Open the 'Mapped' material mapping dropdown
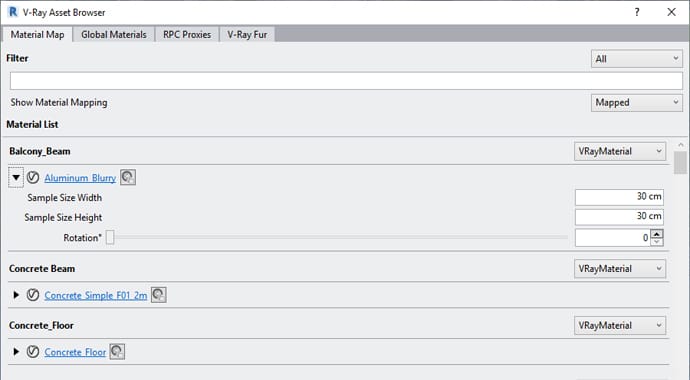Screen dimensions: 690x380 click(x=636, y=102)
